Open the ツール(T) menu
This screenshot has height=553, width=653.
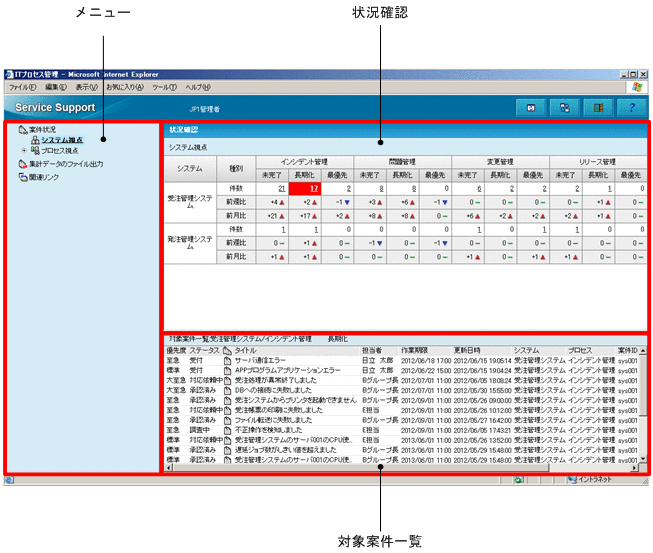pyautogui.click(x=164, y=87)
